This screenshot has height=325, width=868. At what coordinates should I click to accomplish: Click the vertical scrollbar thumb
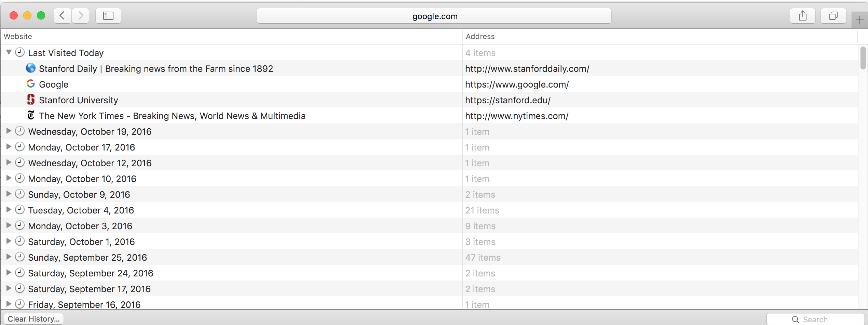863,58
